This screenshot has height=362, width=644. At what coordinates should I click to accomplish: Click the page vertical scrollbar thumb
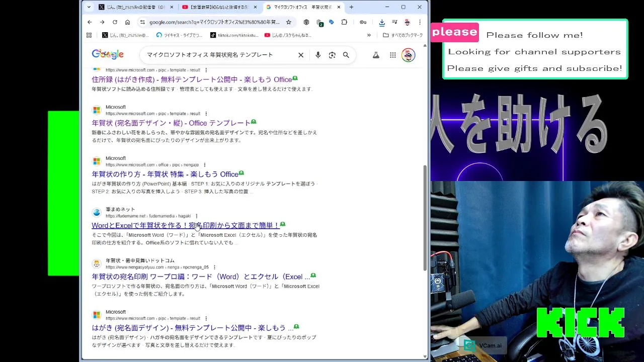(425, 218)
